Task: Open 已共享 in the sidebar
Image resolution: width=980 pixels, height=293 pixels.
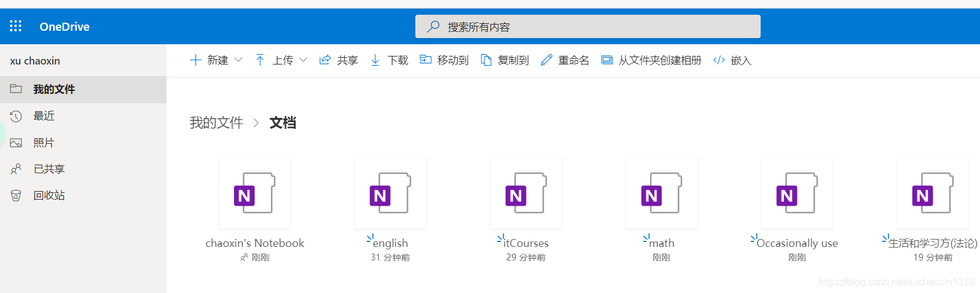Action: [83, 169]
